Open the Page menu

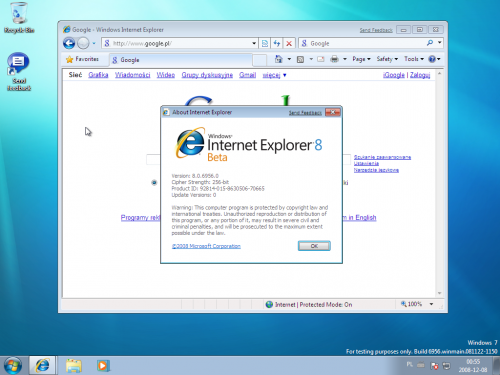click(x=361, y=59)
